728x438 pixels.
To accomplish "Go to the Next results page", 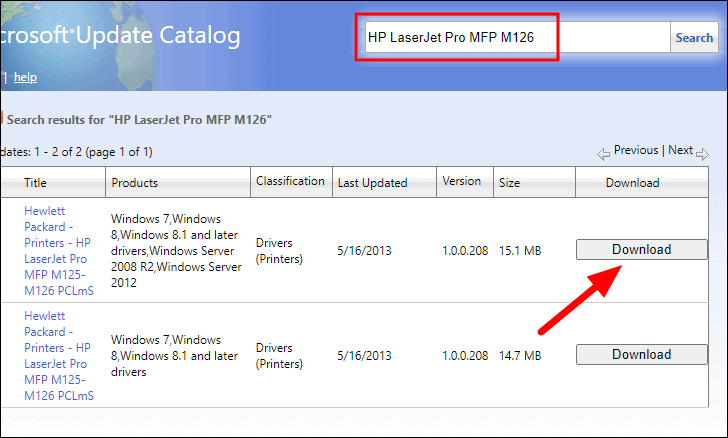I will (680, 150).
